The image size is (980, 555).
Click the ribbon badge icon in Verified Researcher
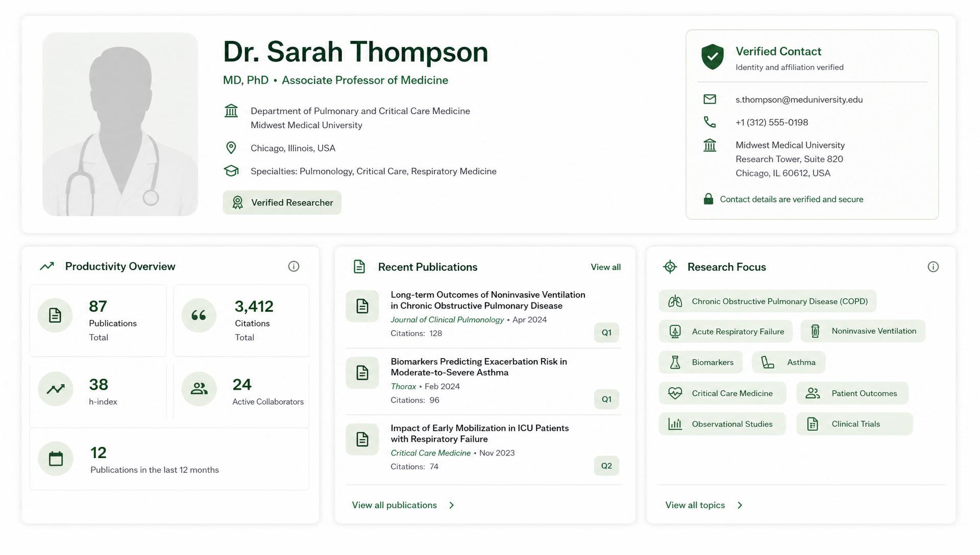(237, 203)
